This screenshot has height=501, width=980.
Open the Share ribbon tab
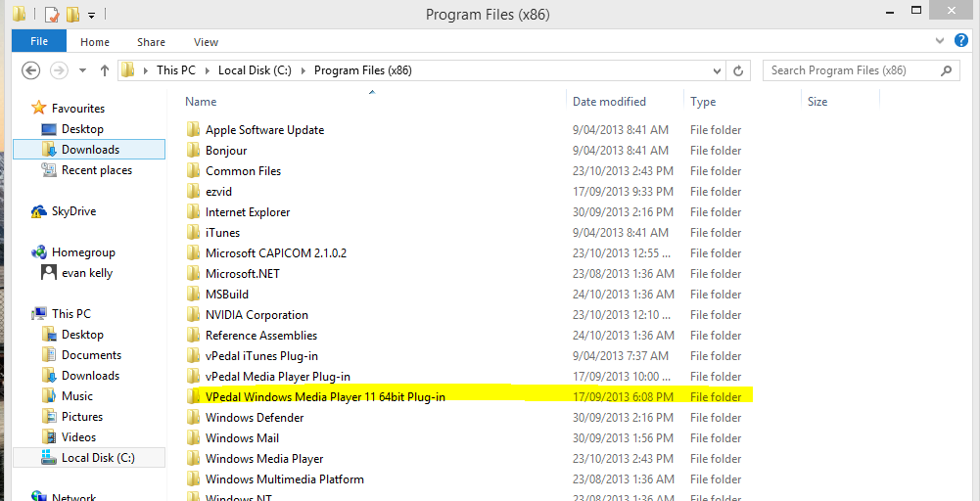click(x=151, y=42)
